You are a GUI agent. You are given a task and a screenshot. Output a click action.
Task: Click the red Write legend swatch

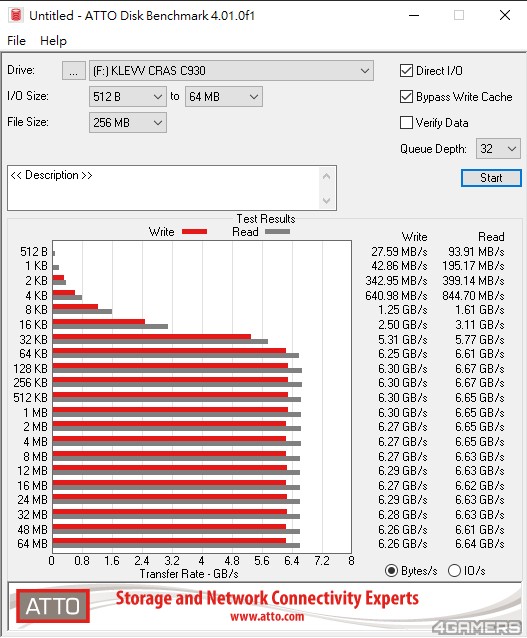pos(195,232)
